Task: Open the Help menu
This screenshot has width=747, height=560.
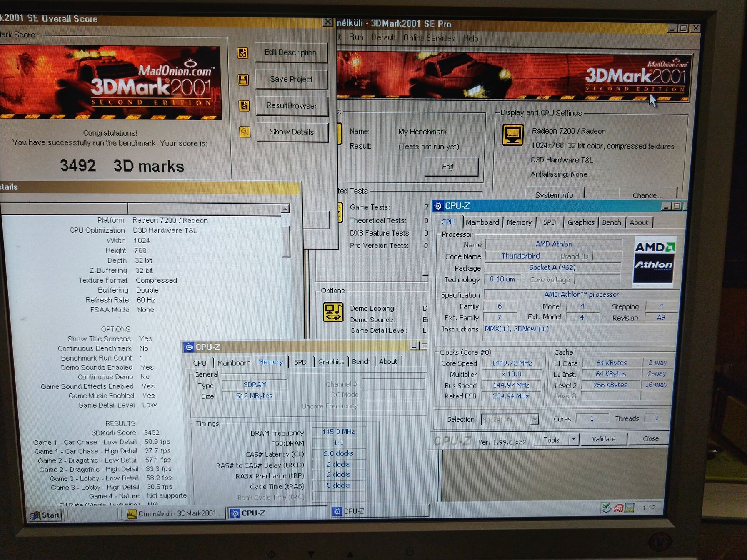Action: [x=471, y=38]
